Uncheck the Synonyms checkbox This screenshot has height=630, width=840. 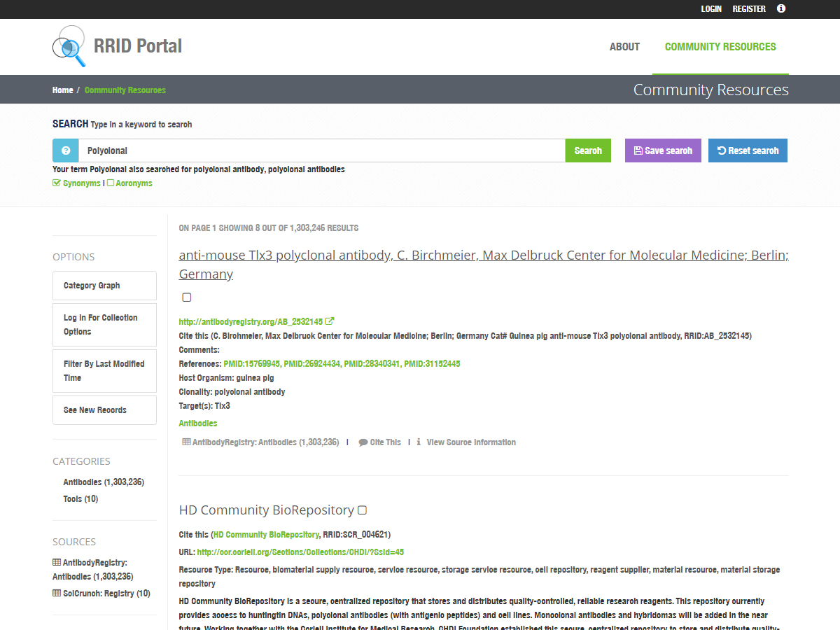(x=57, y=183)
